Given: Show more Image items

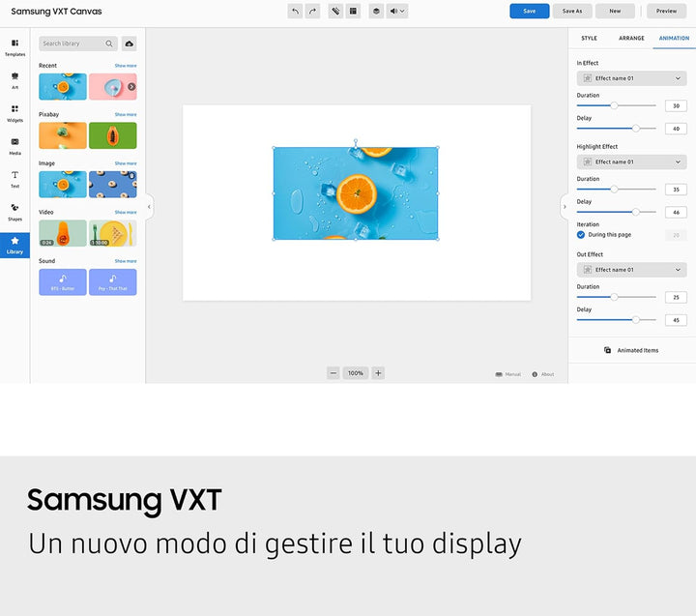Looking at the screenshot, I should tap(126, 163).
